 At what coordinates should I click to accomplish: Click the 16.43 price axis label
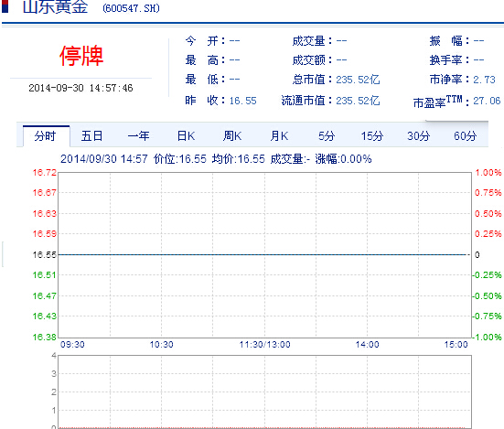(x=44, y=316)
